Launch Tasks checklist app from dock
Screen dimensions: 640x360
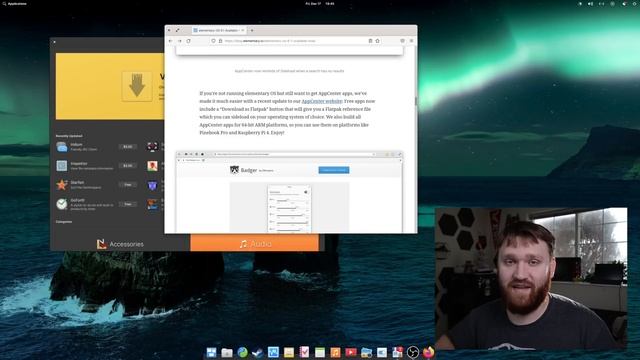pos(304,352)
